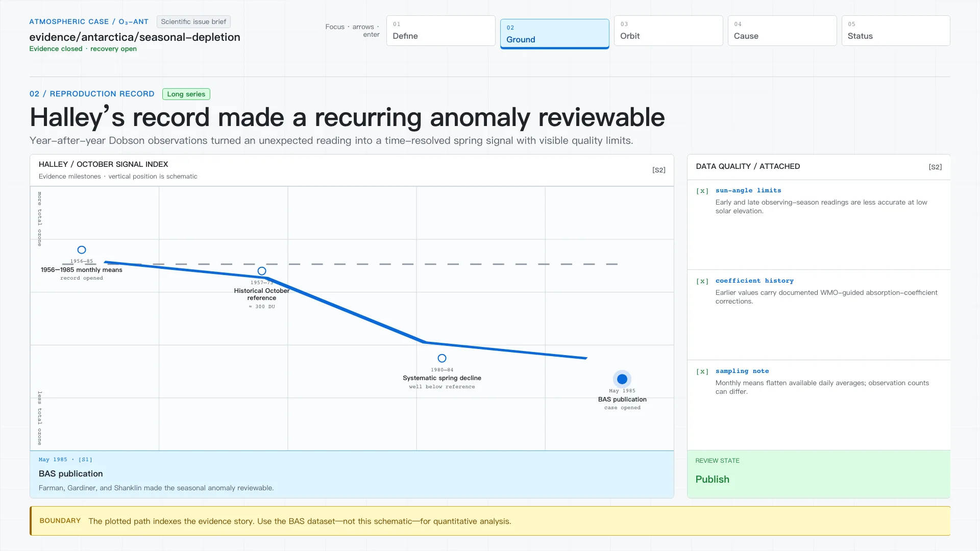Click the 'case opened' caption
Image resolution: width=980 pixels, height=551 pixels.
[622, 408]
